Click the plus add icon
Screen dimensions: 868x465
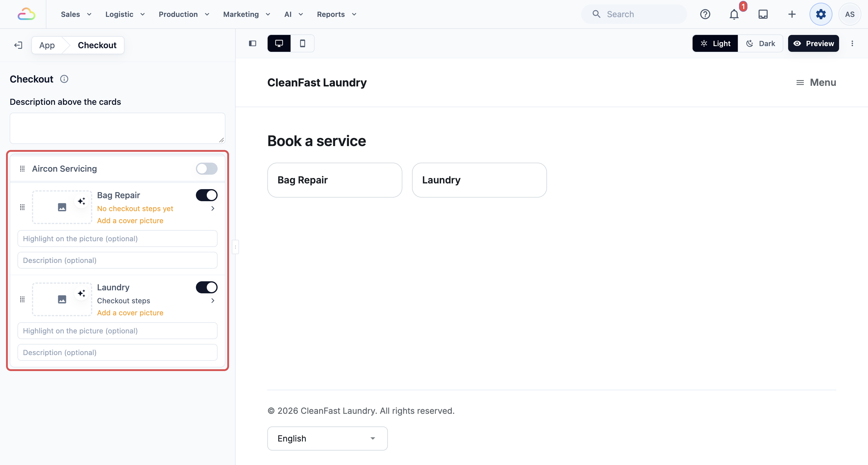(x=792, y=14)
